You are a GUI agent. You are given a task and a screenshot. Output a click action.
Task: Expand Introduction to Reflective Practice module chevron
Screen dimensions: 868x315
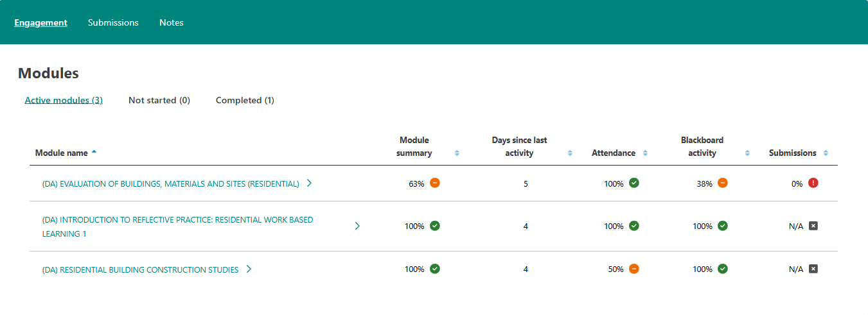click(357, 226)
